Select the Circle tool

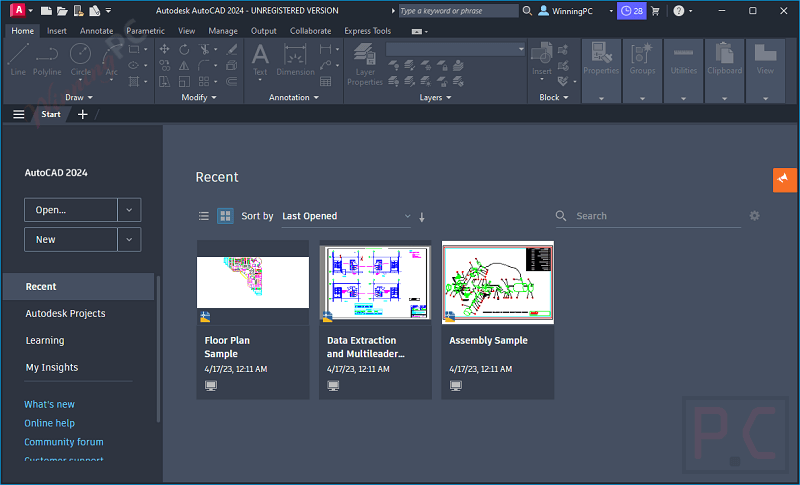pyautogui.click(x=80, y=60)
